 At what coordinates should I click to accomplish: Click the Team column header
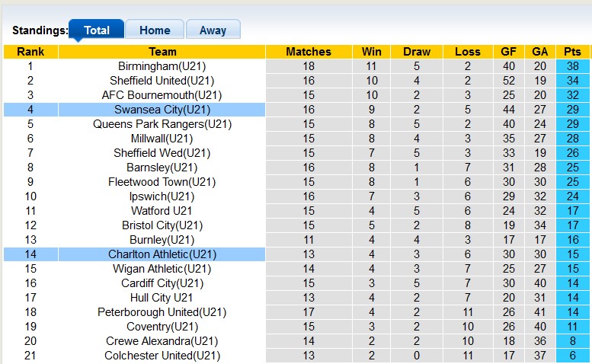[162, 52]
